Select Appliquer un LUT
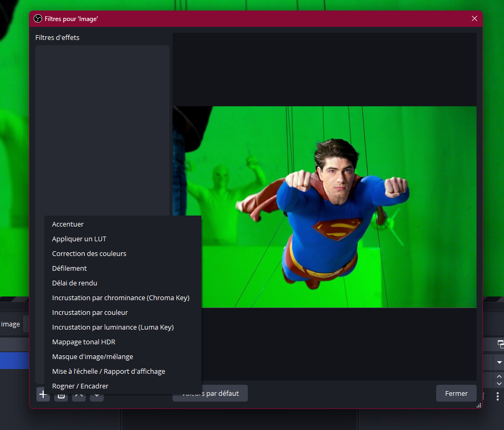Viewport: 504px width, 430px height. (x=123, y=239)
